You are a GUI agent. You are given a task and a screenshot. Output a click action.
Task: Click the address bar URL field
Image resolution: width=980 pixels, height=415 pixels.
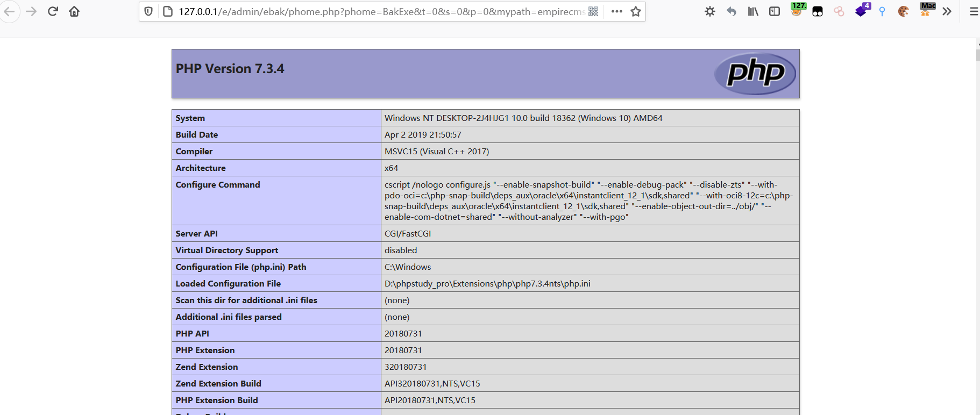pyautogui.click(x=377, y=11)
